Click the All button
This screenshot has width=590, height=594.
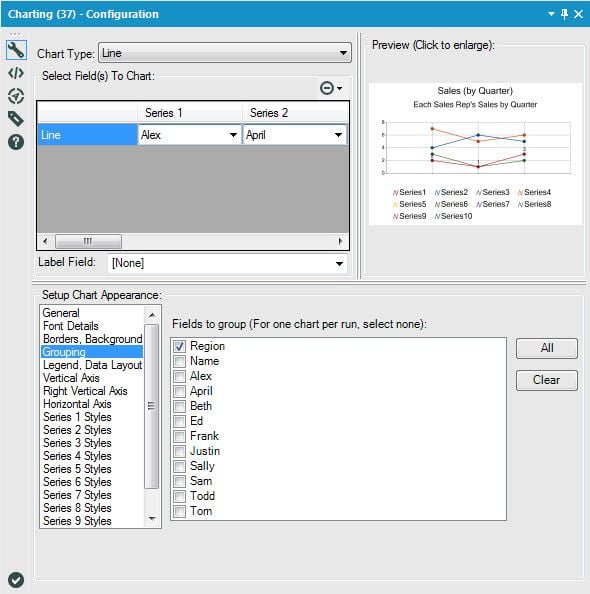(x=547, y=348)
